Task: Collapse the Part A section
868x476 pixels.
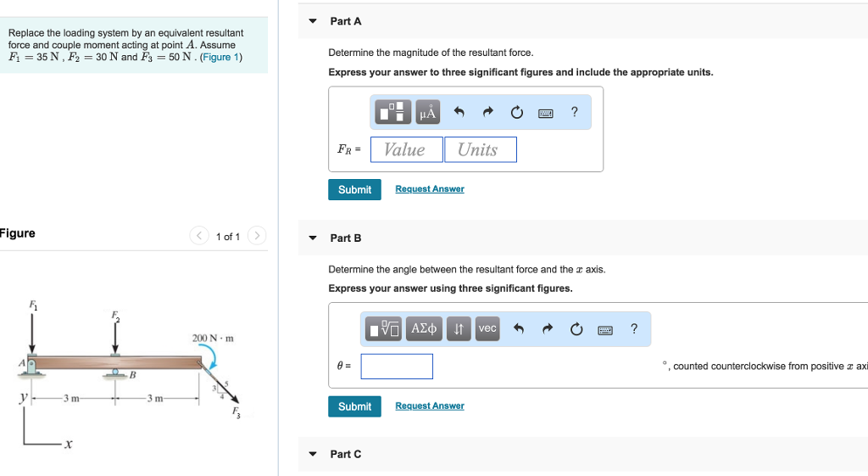Action: click(313, 21)
